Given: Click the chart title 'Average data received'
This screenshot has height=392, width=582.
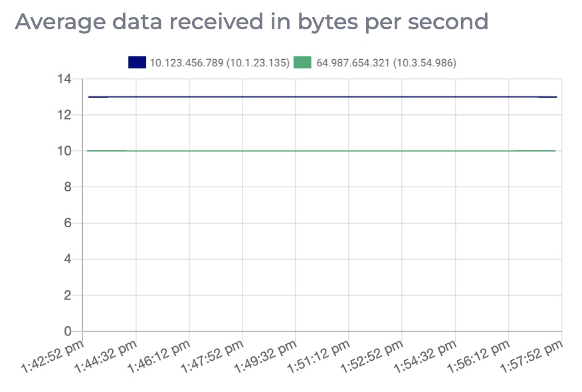Looking at the screenshot, I should pos(251,21).
